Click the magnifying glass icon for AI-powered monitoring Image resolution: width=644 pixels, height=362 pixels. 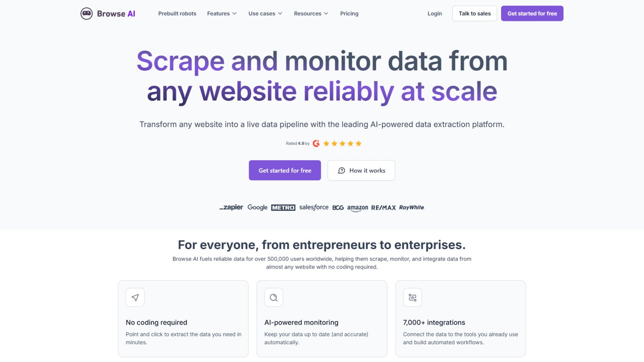click(x=273, y=297)
